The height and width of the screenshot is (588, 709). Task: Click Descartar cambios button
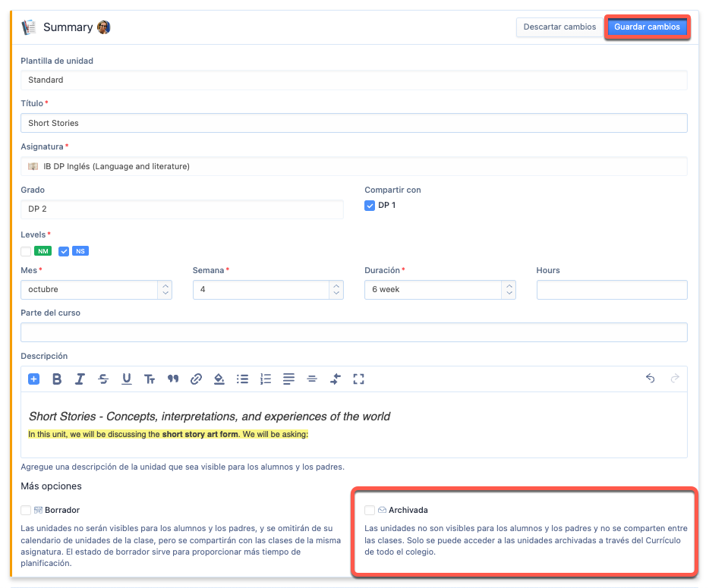point(559,27)
